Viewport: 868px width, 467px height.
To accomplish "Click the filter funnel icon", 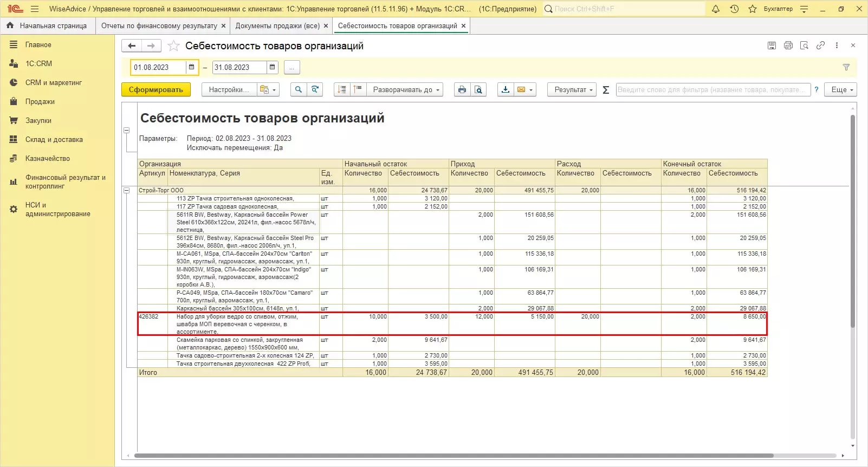I will pyautogui.click(x=846, y=67).
